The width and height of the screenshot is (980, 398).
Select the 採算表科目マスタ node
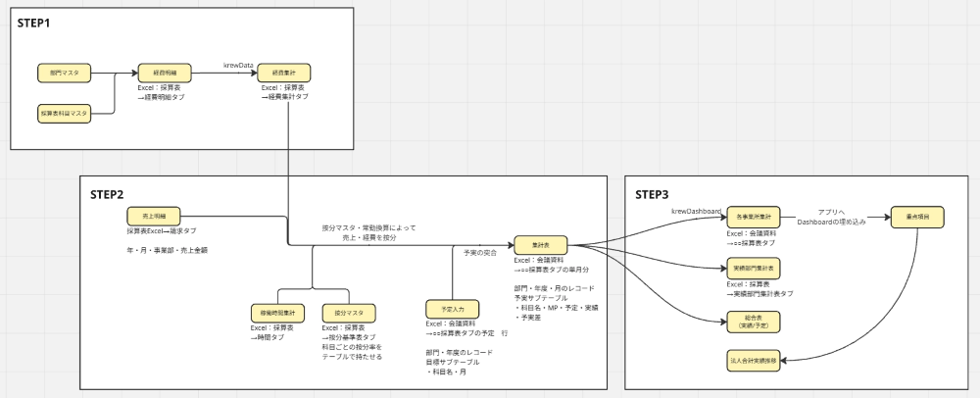[64, 114]
